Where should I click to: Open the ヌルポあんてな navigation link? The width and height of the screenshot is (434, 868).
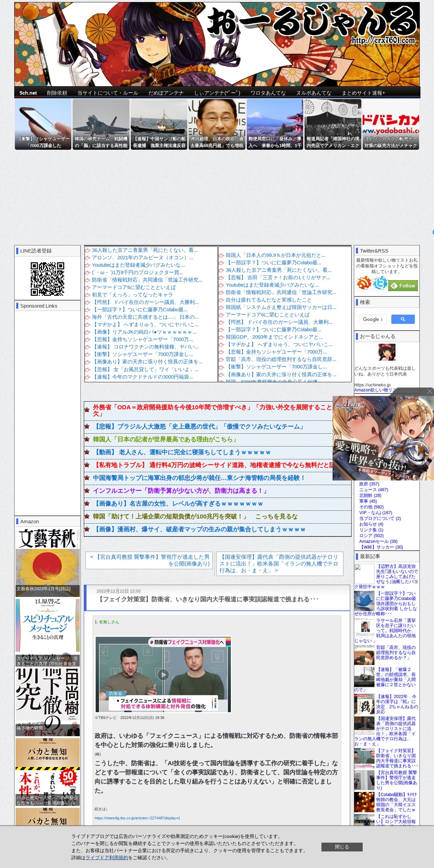click(314, 93)
